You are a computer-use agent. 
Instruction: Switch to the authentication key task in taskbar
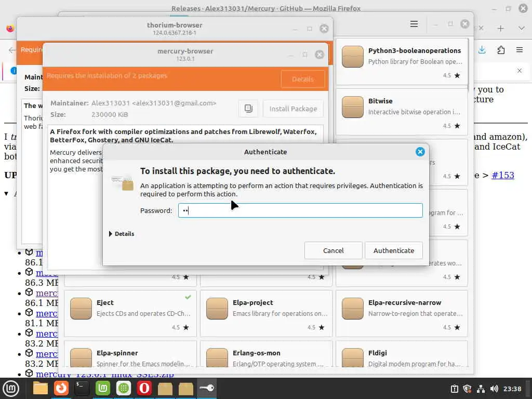tap(207, 388)
